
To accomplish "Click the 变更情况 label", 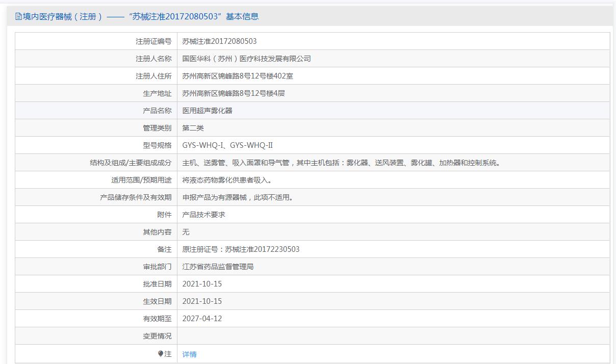I will tap(157, 336).
